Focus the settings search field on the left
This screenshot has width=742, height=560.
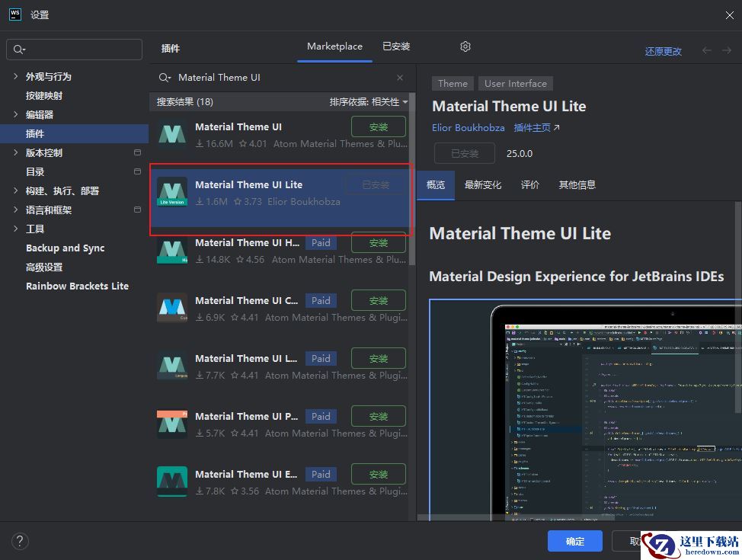[x=75, y=50]
